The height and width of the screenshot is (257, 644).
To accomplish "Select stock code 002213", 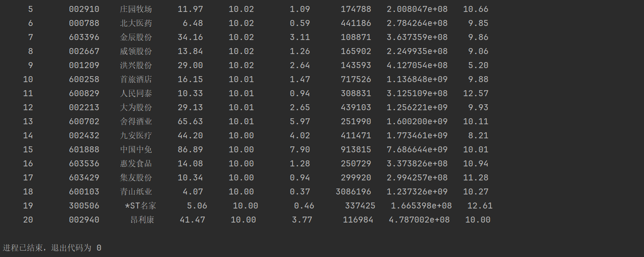I will coord(84,107).
